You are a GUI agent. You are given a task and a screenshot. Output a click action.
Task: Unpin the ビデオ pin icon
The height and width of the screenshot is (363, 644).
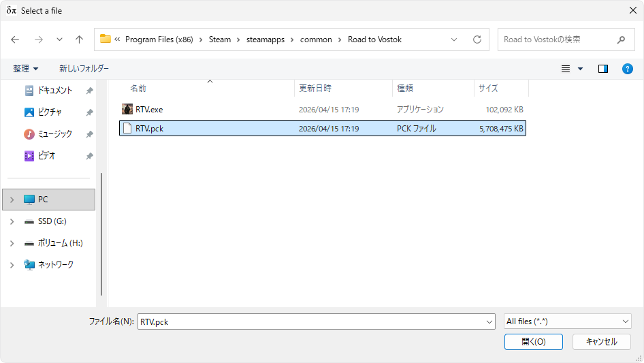pos(89,156)
